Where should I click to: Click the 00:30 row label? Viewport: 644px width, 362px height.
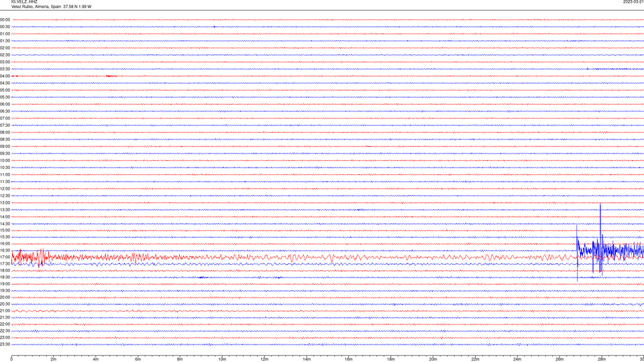click(x=5, y=27)
